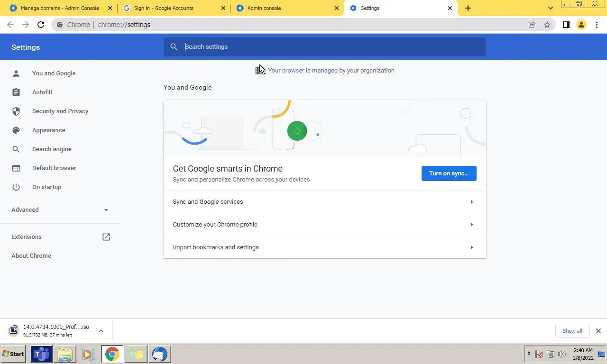The height and width of the screenshot is (364, 607).
Task: Show hidden system tray icons arrow
Action: click(529, 354)
